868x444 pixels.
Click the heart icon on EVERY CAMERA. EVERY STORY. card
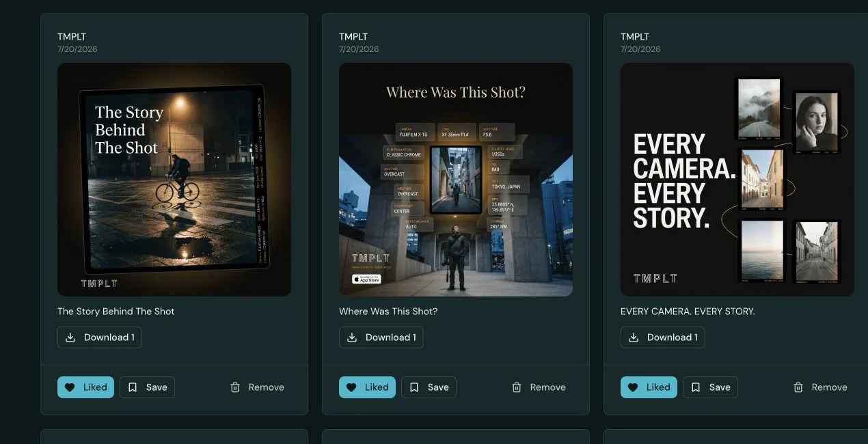(x=633, y=387)
